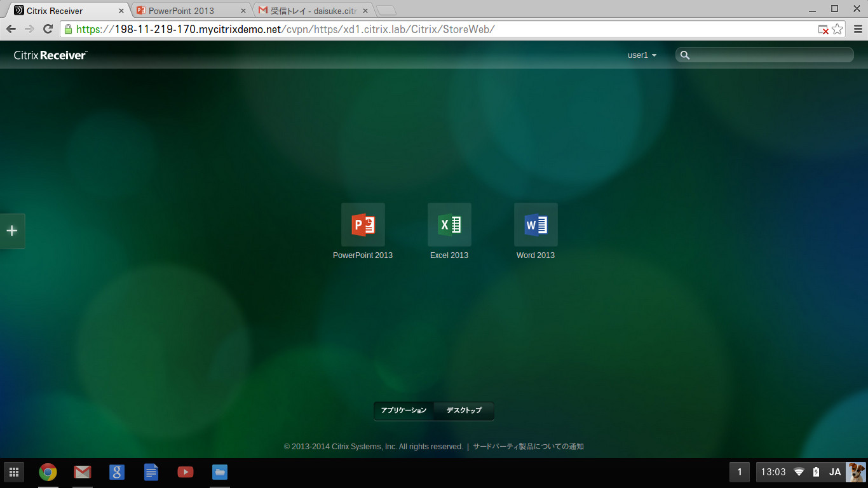Image resolution: width=868 pixels, height=488 pixels.
Task: Close the PowerPoint 2013 browser tab
Action: click(x=243, y=11)
